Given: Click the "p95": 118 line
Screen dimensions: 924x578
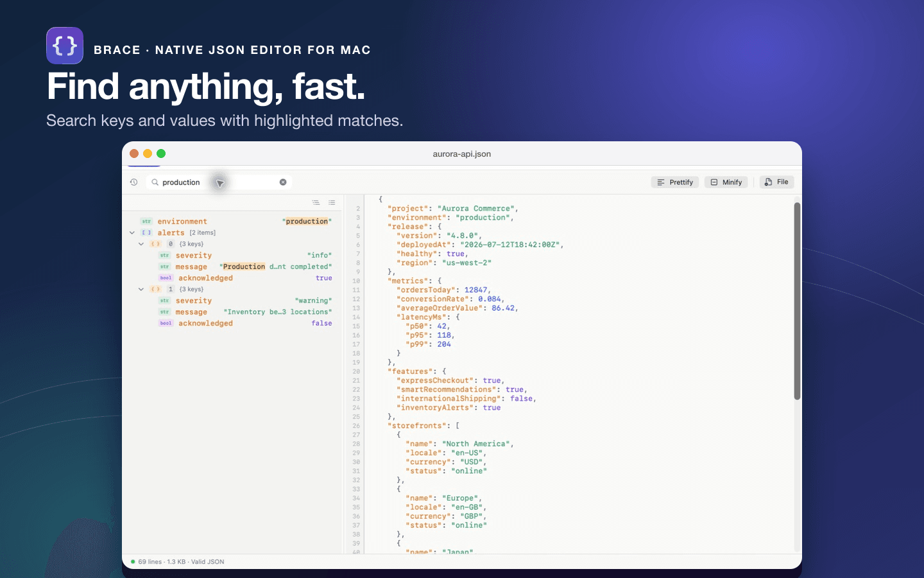Looking at the screenshot, I should 430,335.
